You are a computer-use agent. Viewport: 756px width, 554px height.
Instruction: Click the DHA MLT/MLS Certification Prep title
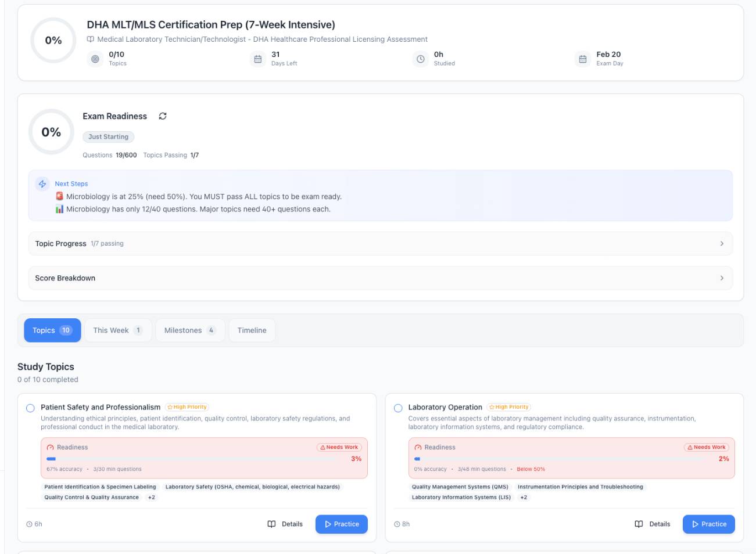click(211, 25)
